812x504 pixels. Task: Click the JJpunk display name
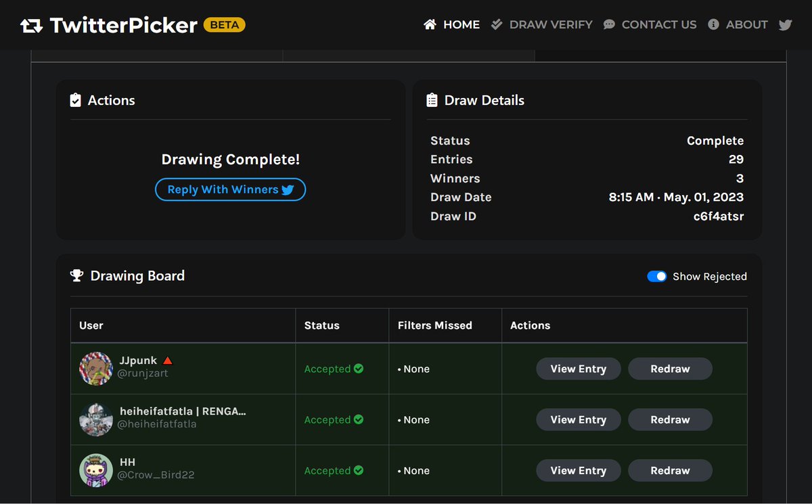(x=138, y=361)
